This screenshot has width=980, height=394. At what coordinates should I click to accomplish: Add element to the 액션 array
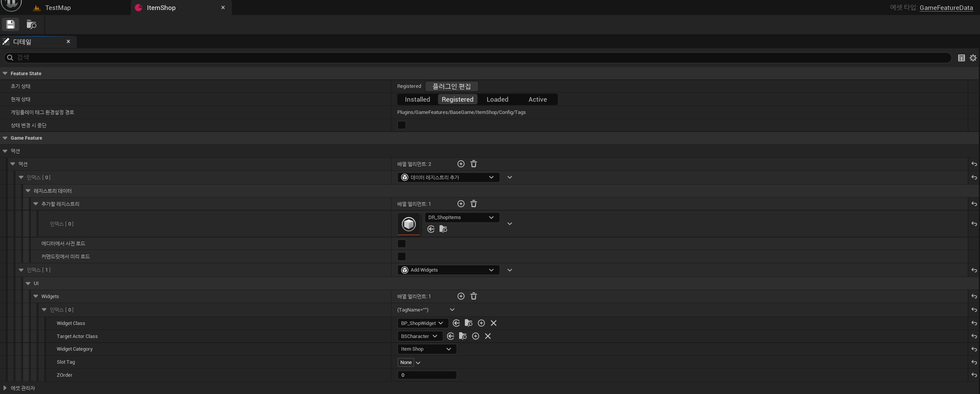[x=461, y=164]
